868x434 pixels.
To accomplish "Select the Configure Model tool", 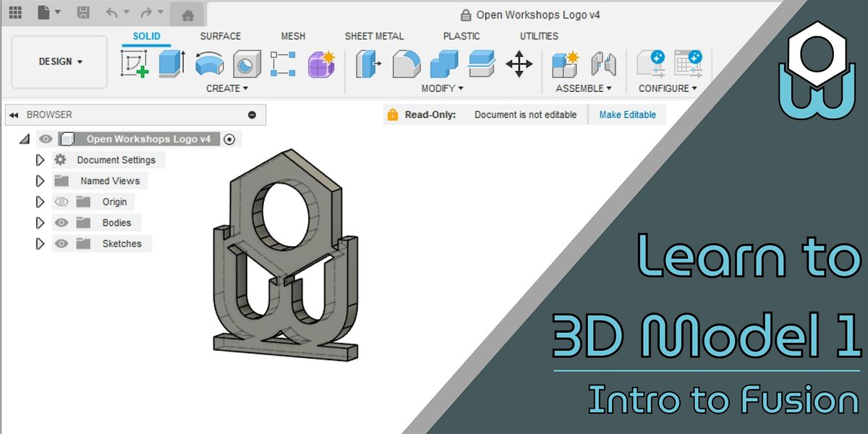I will click(x=650, y=64).
